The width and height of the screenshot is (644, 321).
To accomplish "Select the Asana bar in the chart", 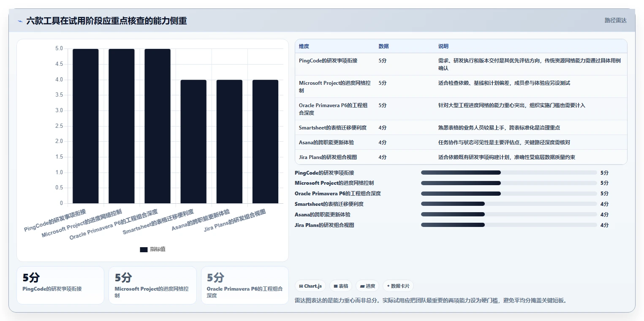I will click(x=229, y=142).
